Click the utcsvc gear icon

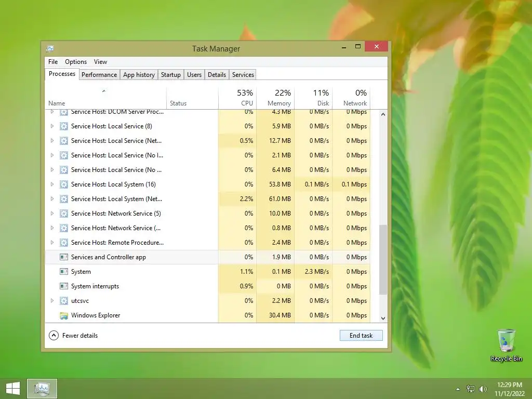coord(64,301)
